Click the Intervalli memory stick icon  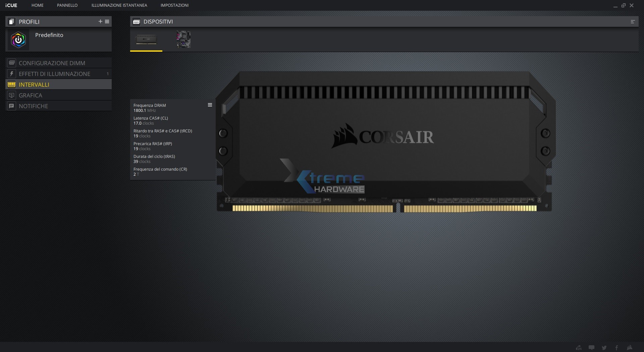(x=12, y=84)
